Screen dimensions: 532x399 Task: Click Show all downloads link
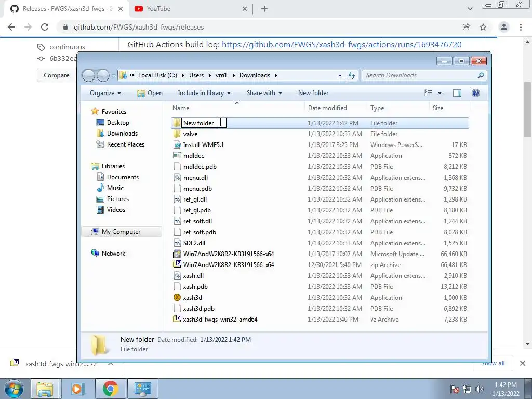(493, 363)
